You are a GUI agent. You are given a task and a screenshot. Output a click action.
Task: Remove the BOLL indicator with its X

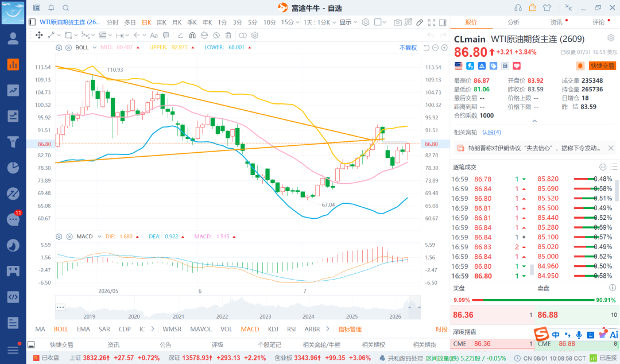(x=68, y=48)
